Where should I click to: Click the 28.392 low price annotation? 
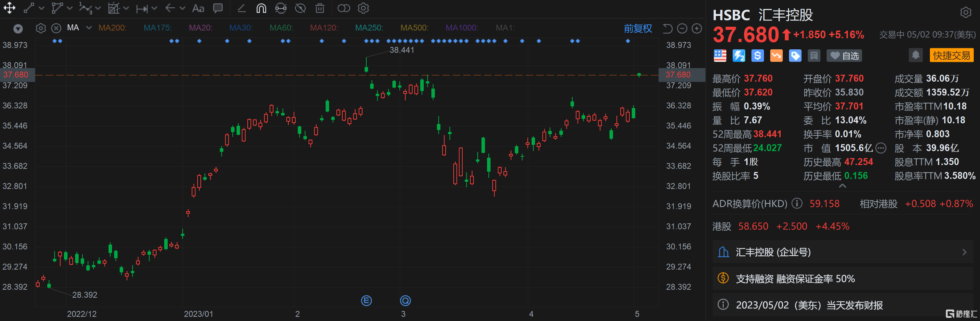[85, 295]
